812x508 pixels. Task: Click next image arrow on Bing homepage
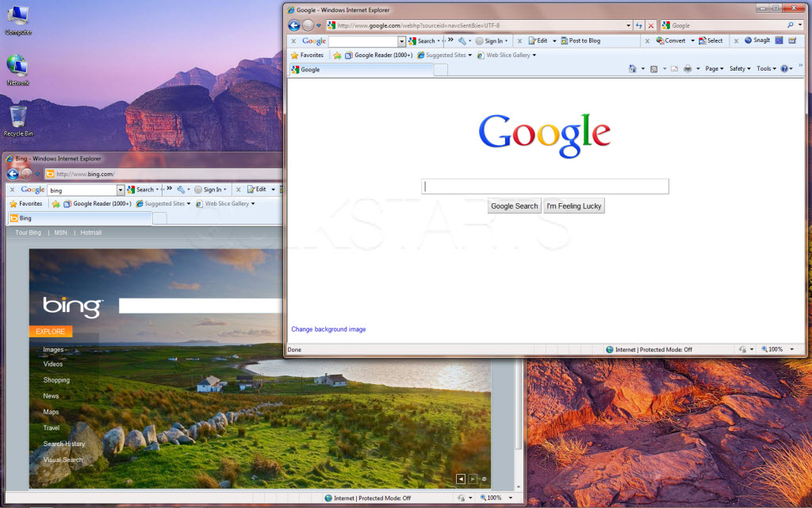tap(473, 479)
